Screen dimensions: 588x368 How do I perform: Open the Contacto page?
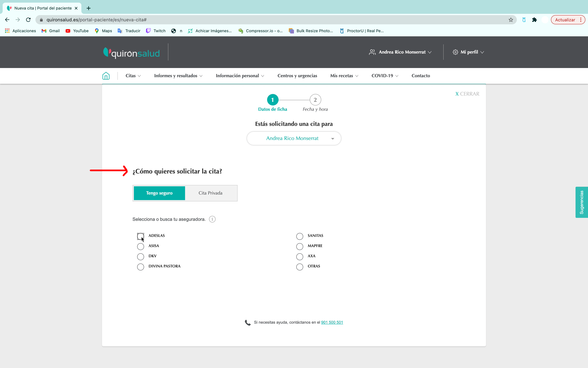tap(421, 76)
